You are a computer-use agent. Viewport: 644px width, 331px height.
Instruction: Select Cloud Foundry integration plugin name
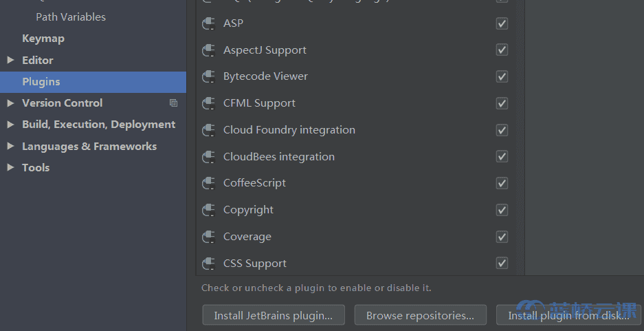[289, 130]
